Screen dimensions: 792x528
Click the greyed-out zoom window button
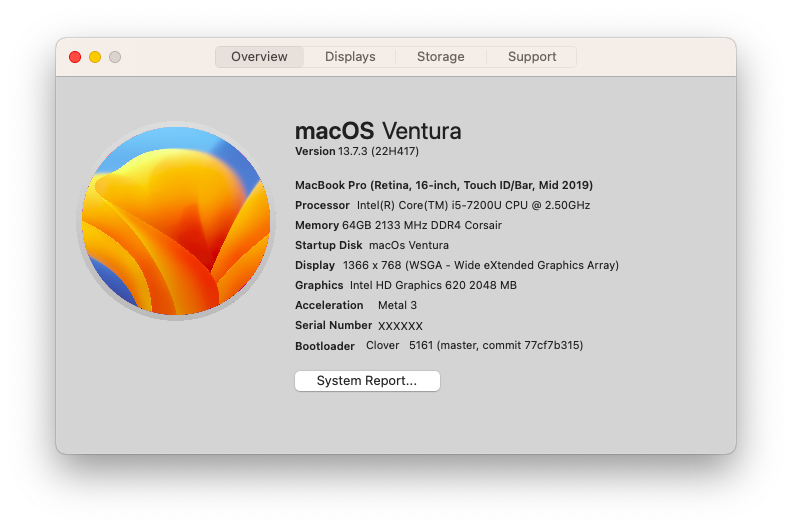[115, 57]
